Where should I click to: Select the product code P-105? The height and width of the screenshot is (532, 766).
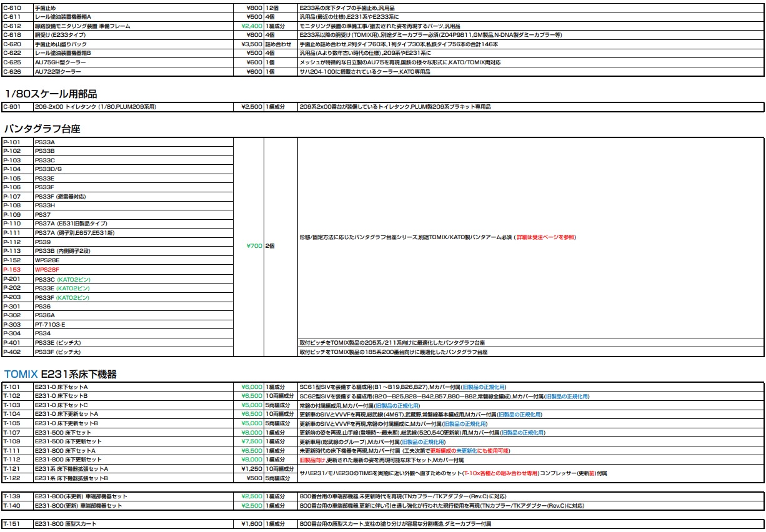click(12, 179)
